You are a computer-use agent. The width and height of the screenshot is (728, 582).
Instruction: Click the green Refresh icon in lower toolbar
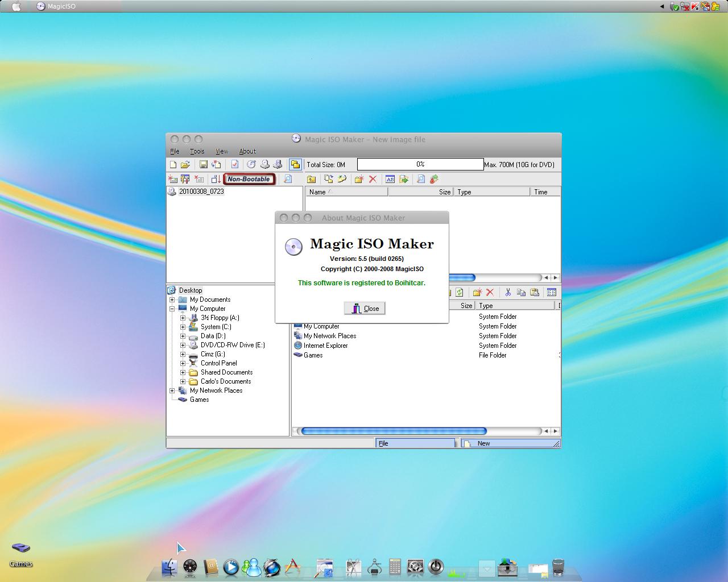pos(459,292)
